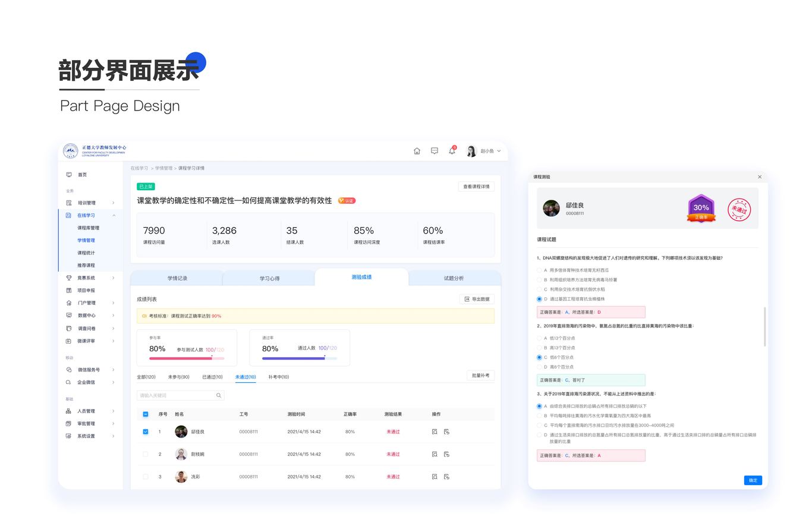
Task: Expand the 人员管理 chevron
Action: point(114,411)
